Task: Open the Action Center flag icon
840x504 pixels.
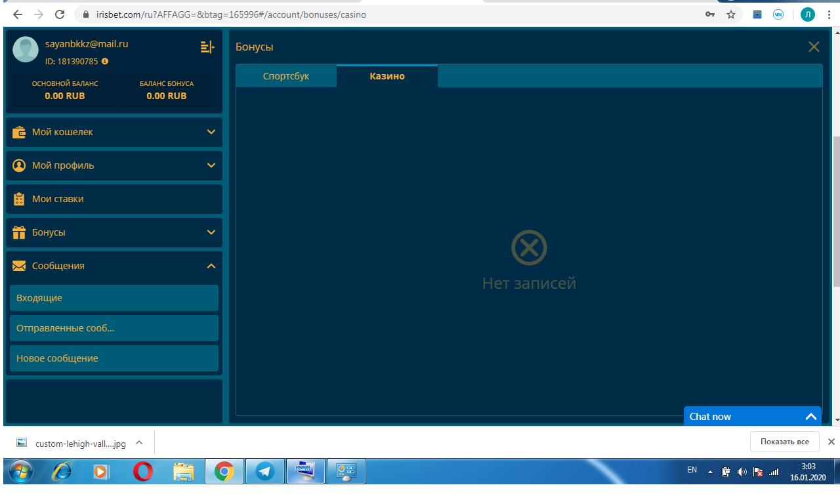Action: pyautogui.click(x=758, y=472)
